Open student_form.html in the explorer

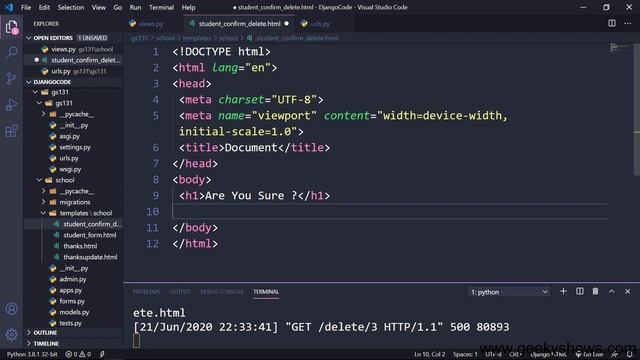coord(89,235)
